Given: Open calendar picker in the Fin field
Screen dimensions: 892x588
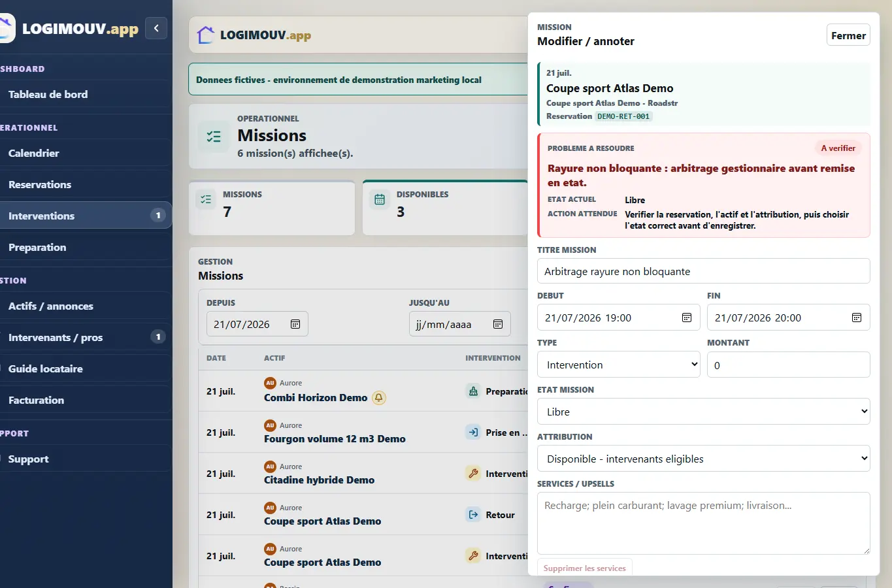Looking at the screenshot, I should tap(857, 318).
